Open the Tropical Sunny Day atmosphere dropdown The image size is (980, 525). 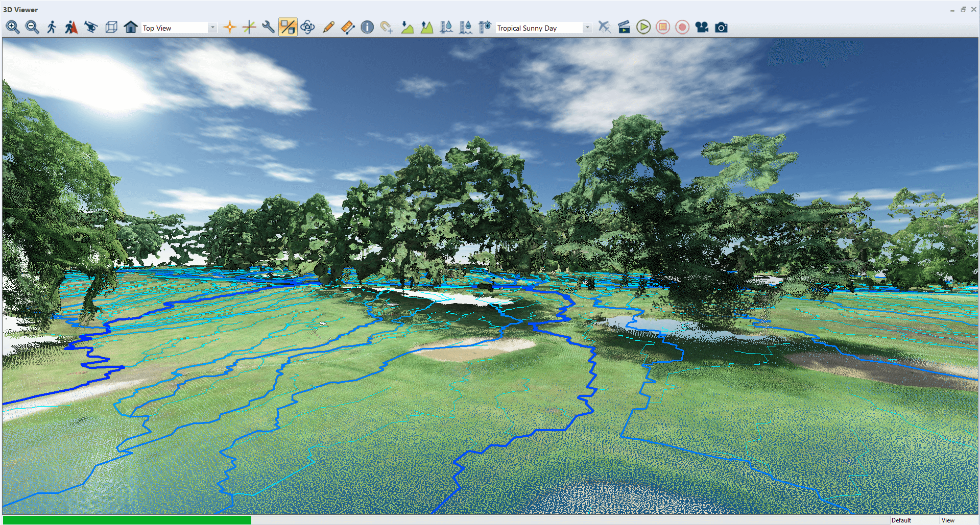[541, 28]
